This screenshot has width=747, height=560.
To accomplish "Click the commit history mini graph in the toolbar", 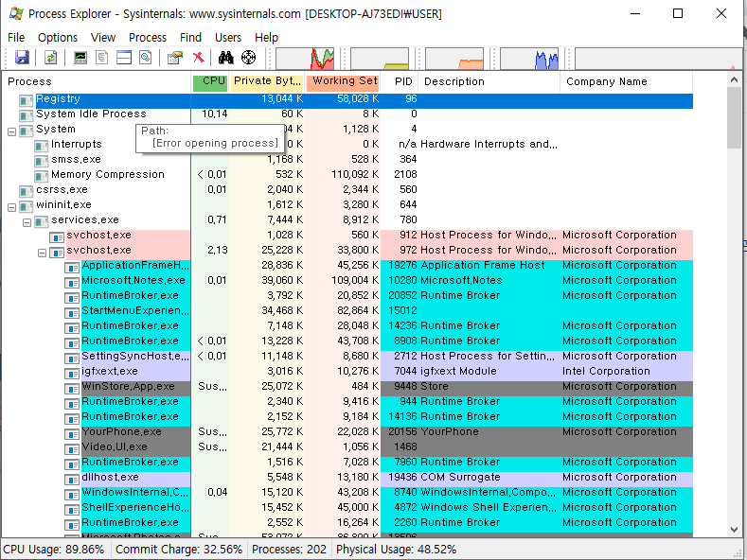I will tap(380, 59).
